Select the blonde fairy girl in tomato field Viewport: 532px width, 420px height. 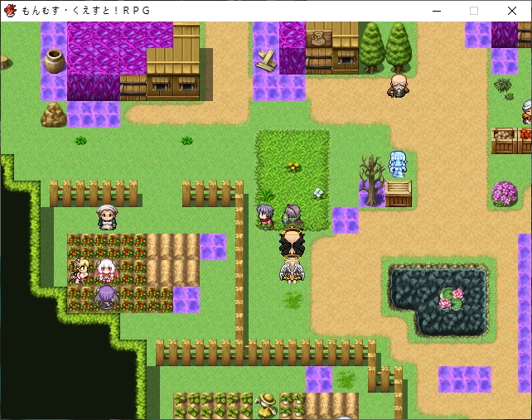[80, 271]
